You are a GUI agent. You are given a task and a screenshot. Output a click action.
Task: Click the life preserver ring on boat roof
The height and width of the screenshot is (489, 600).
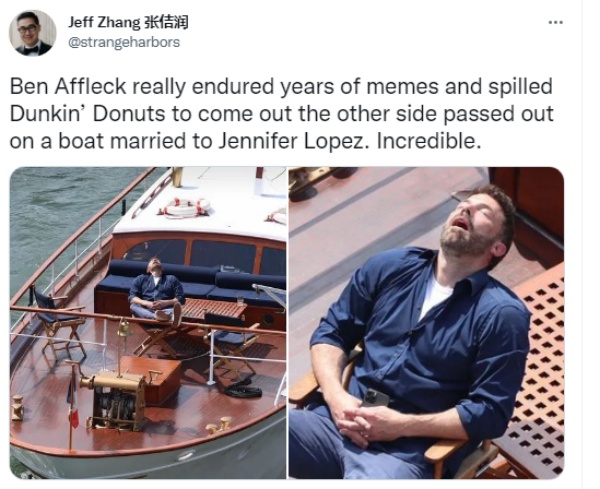(x=187, y=207)
